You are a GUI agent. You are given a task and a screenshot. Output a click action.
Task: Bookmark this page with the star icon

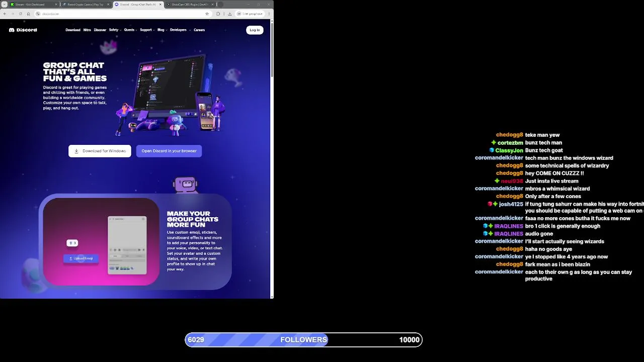pos(207,14)
